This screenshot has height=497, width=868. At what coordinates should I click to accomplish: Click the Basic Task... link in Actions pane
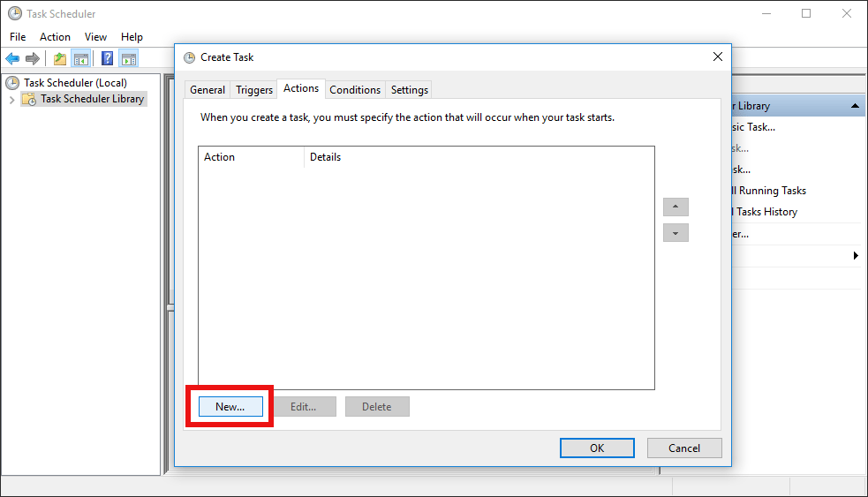[x=754, y=127]
